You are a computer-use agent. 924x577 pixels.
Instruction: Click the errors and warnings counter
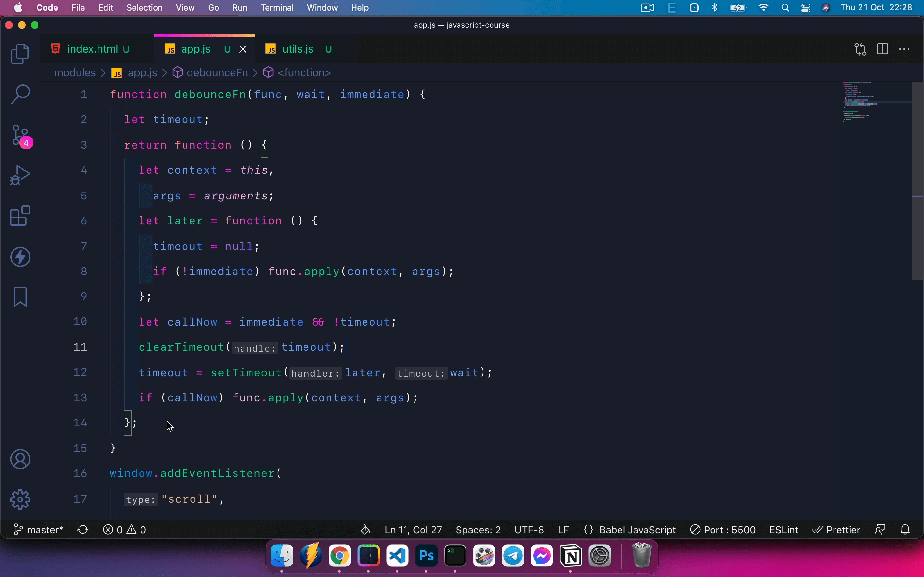coord(124,530)
